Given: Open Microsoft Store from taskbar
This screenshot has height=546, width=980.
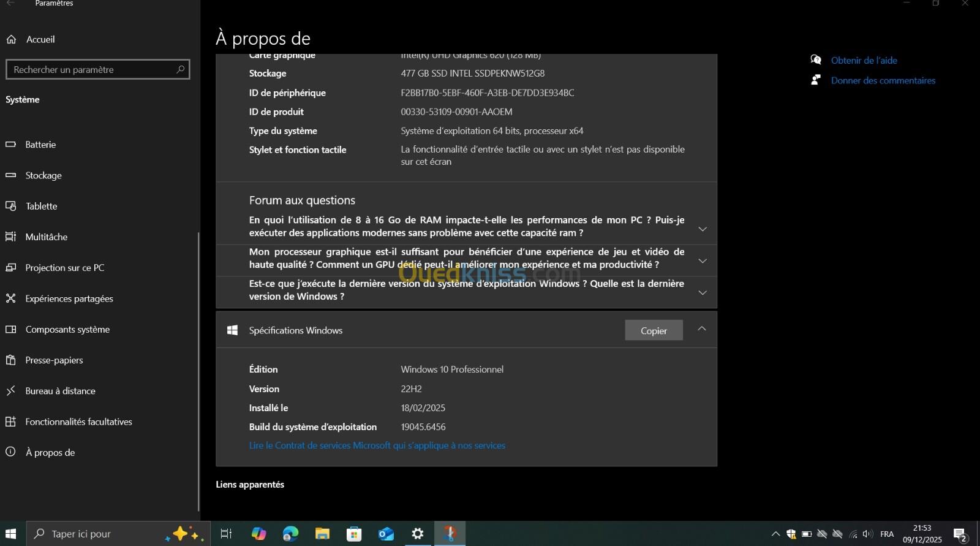Looking at the screenshot, I should [354, 534].
